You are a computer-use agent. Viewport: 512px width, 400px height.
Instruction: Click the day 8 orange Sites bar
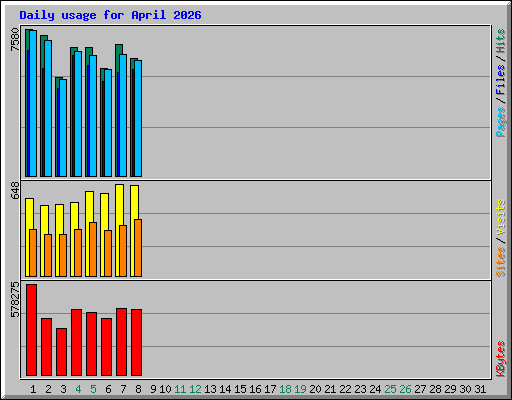138,248
